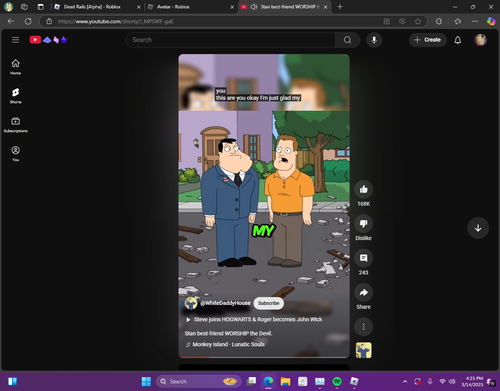Click the Windows taskbar Search box
Screen dimensions: 500x391
coord(198,381)
